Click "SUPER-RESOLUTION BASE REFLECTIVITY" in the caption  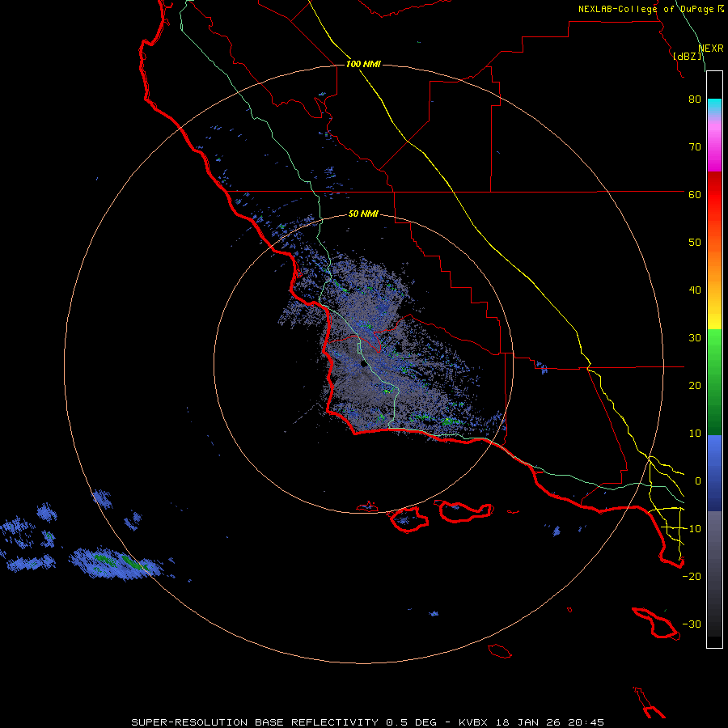pos(255,722)
